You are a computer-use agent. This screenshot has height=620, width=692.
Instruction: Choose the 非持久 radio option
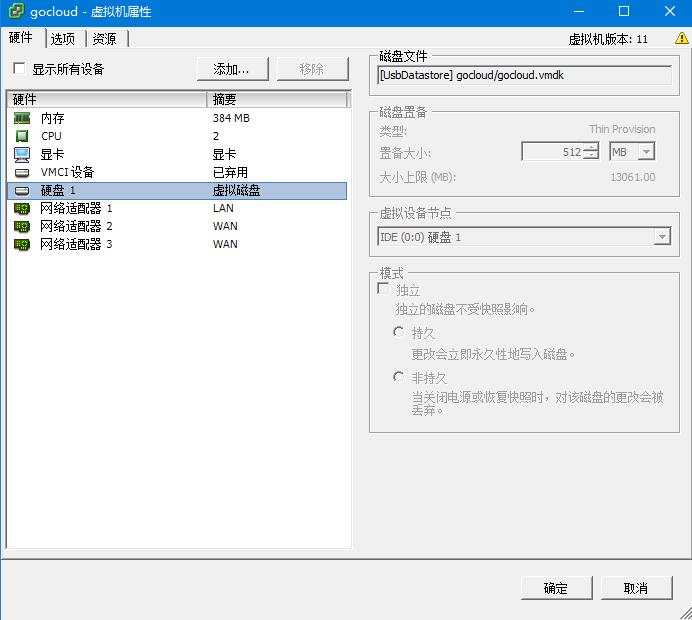coord(399,377)
